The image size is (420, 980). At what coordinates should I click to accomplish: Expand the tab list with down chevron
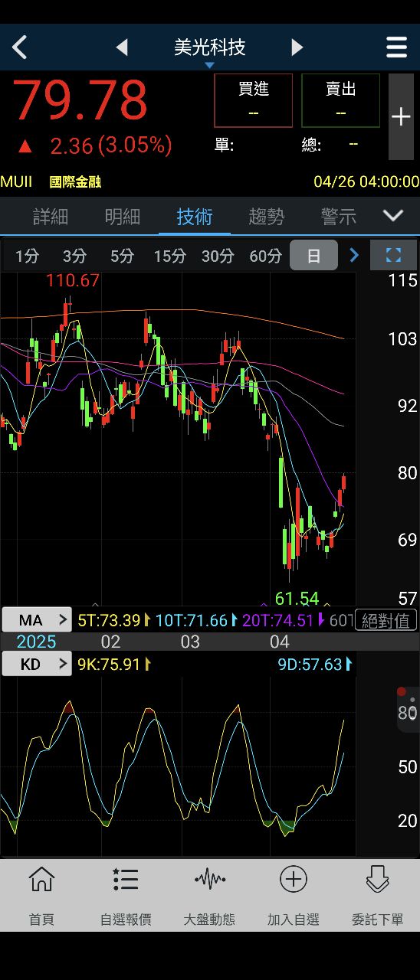tap(393, 216)
